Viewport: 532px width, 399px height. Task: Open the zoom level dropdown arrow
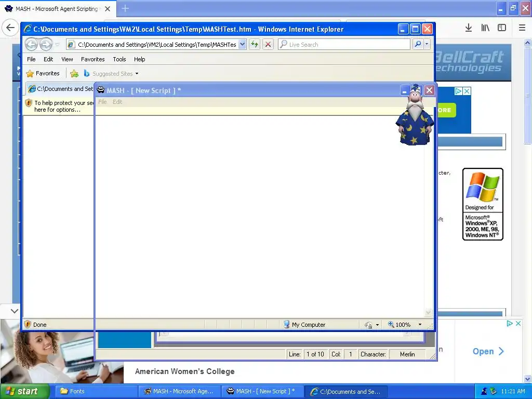420,325
